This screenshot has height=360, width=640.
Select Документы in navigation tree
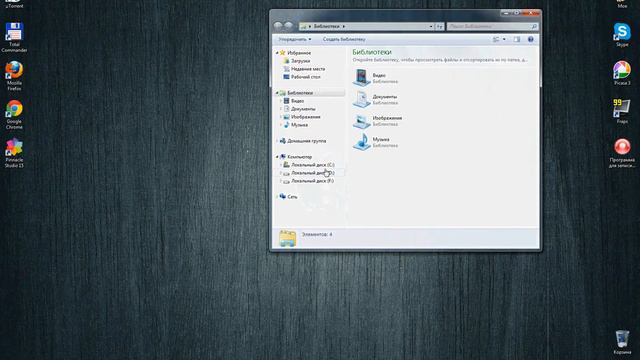click(x=303, y=109)
